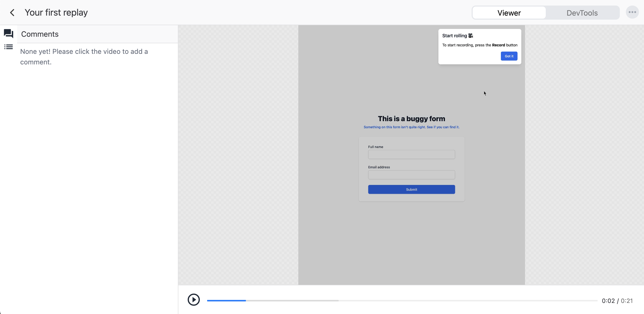Open the Comments panel in the sidebar
644x314 pixels.
pyautogui.click(x=9, y=33)
